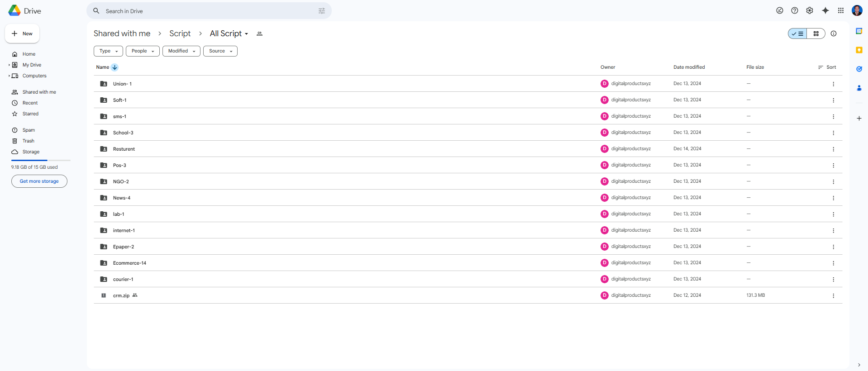The image size is (868, 371).
Task: Open the Gemini sparkle icon
Action: 825,10
